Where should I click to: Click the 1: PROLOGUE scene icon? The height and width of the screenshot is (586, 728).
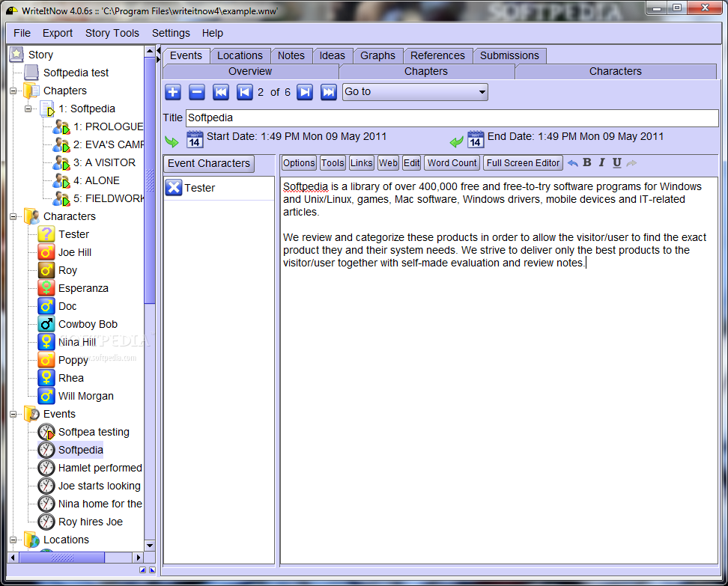tap(61, 126)
